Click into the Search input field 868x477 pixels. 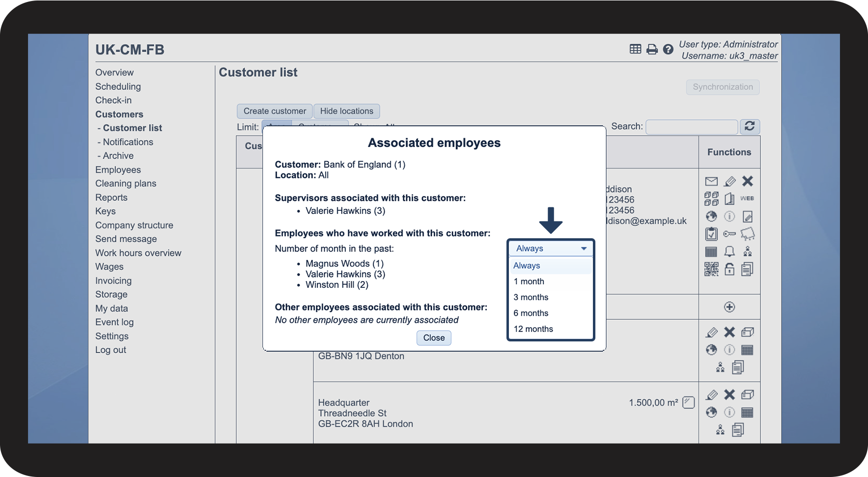pyautogui.click(x=691, y=127)
